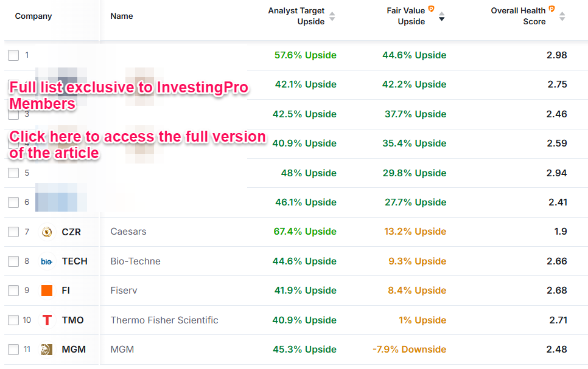Click the Thermo Fisher red T logo

click(x=47, y=320)
